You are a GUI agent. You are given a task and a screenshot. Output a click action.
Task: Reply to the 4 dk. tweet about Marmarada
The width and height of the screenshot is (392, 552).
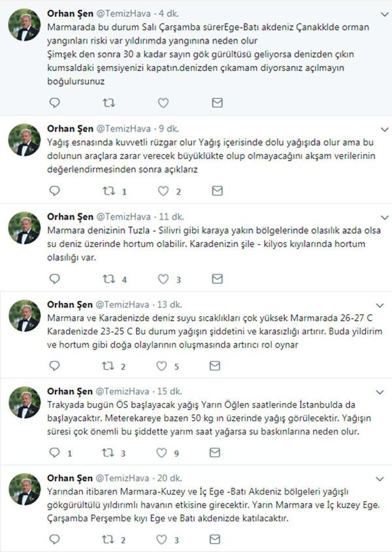point(55,103)
